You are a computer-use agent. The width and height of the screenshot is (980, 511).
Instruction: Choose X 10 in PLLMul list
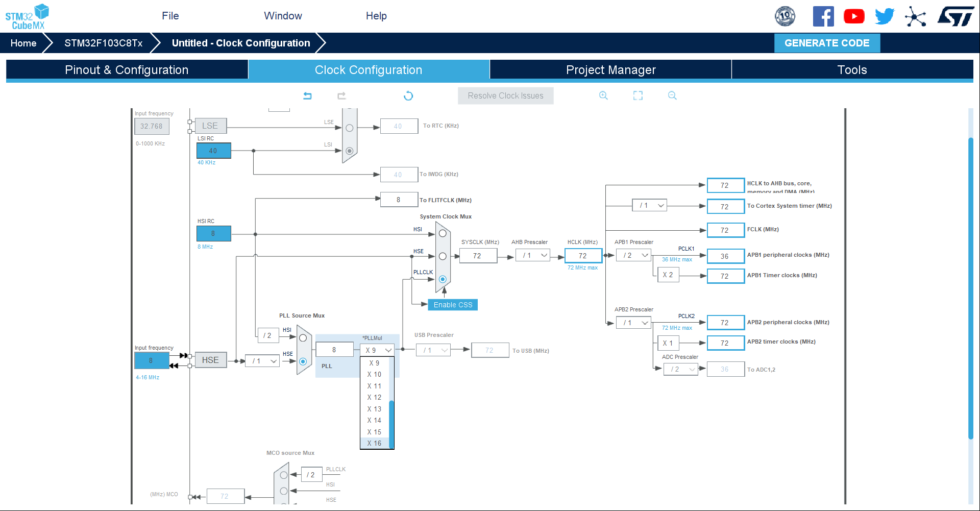click(374, 374)
